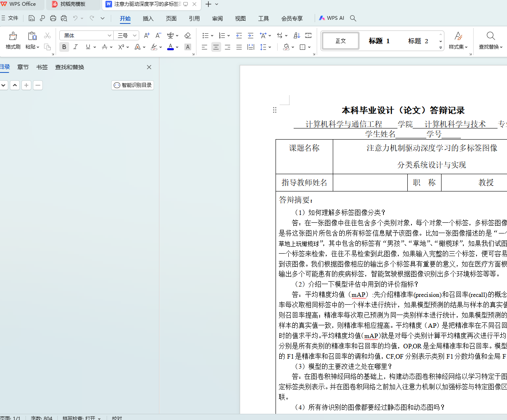Open the font name dropdown showing 黑体

110,35
